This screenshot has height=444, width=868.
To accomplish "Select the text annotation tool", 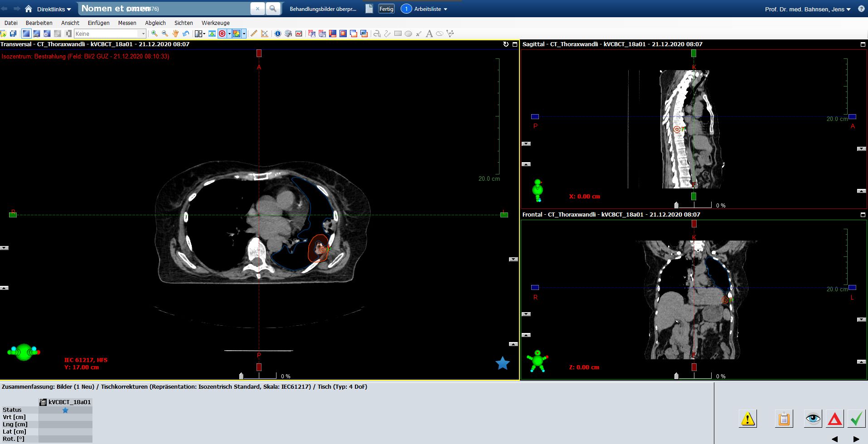I will [x=429, y=34].
